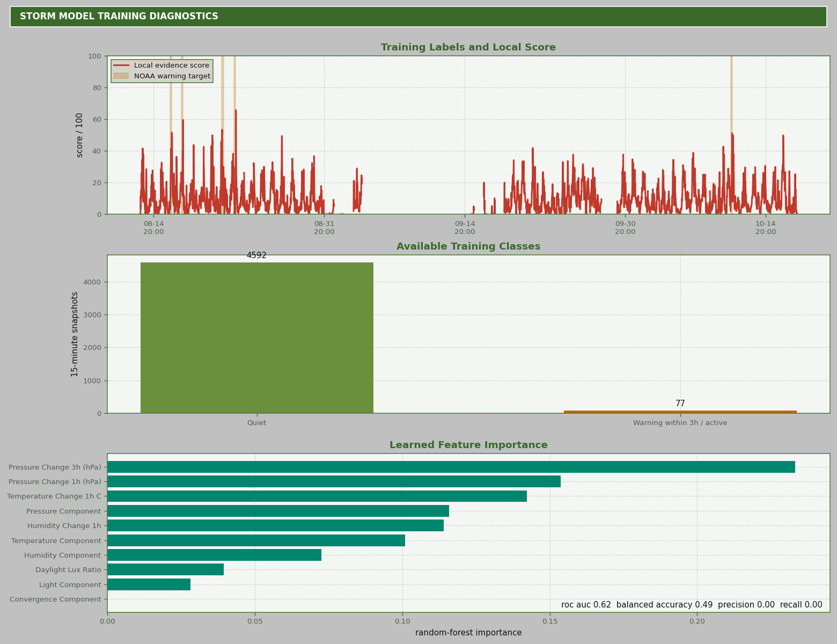Viewport: 837px width, 644px height.
Task: Click the 'Temperature Change 1h C' feature label
Action: pyautogui.click(x=54, y=496)
